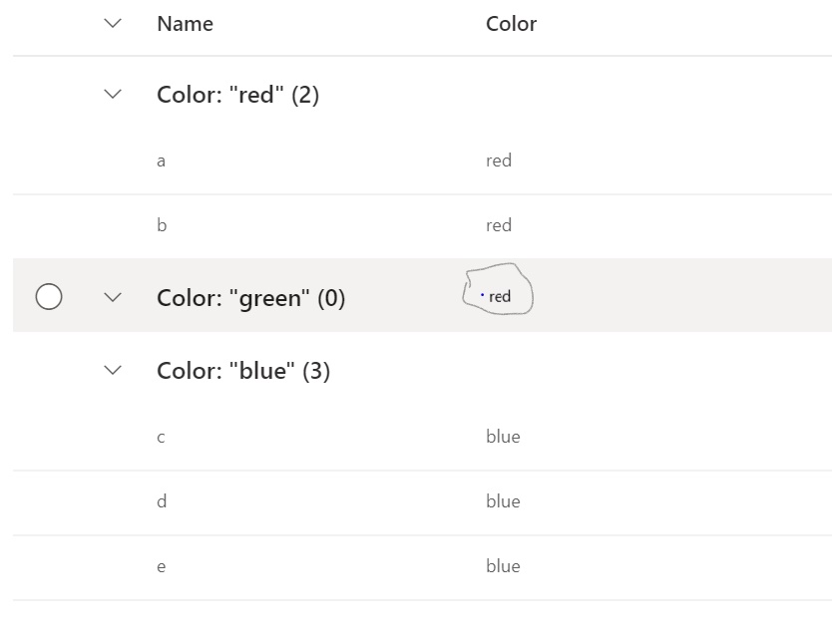This screenshot has width=832, height=644.
Task: Click the circled red label in the green row
Action: coord(499,296)
